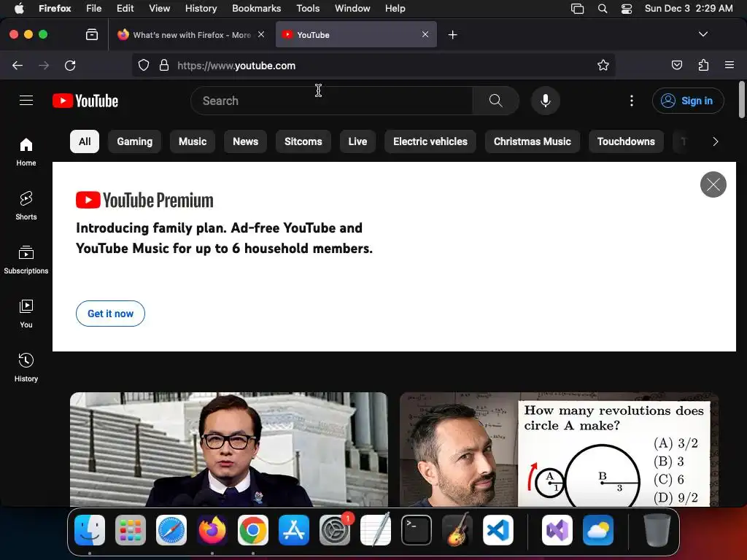Open the Apple menu
The image size is (747, 560).
(19, 8)
